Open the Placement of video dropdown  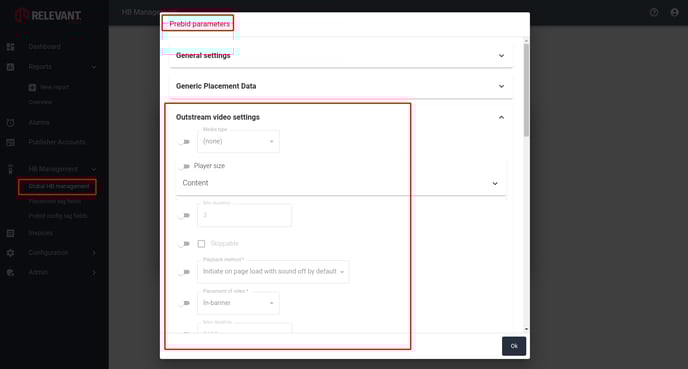click(x=238, y=303)
